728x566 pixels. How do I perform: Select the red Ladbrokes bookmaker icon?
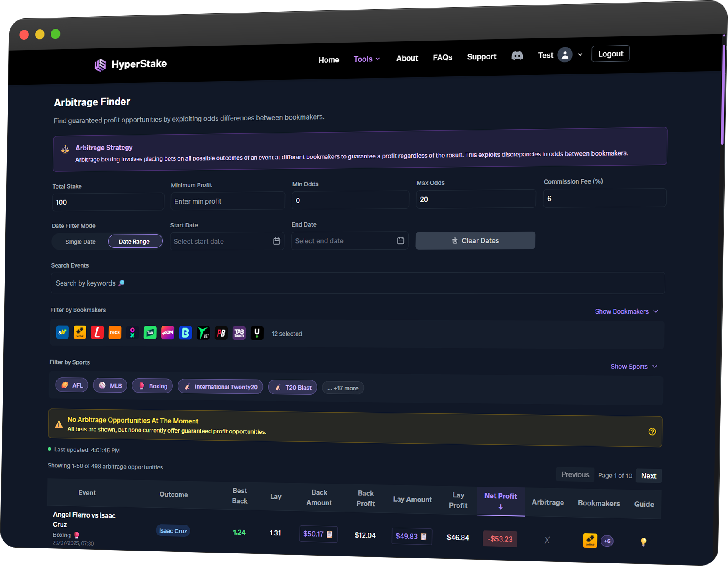(x=97, y=332)
